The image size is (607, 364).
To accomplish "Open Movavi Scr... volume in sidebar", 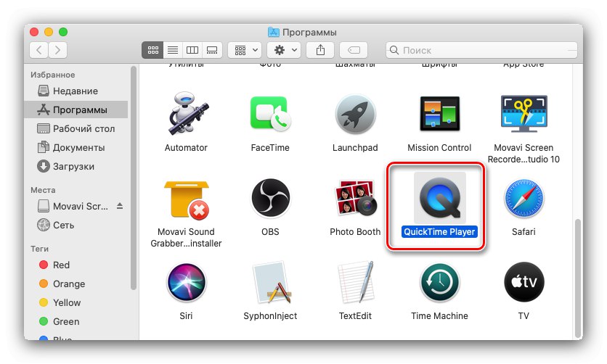I will point(73,207).
